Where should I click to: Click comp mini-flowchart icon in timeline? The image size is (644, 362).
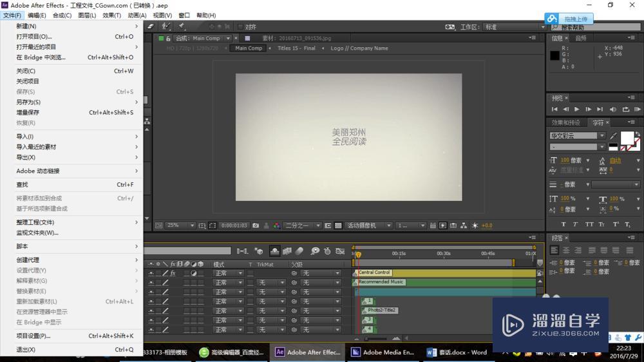pyautogui.click(x=242, y=251)
